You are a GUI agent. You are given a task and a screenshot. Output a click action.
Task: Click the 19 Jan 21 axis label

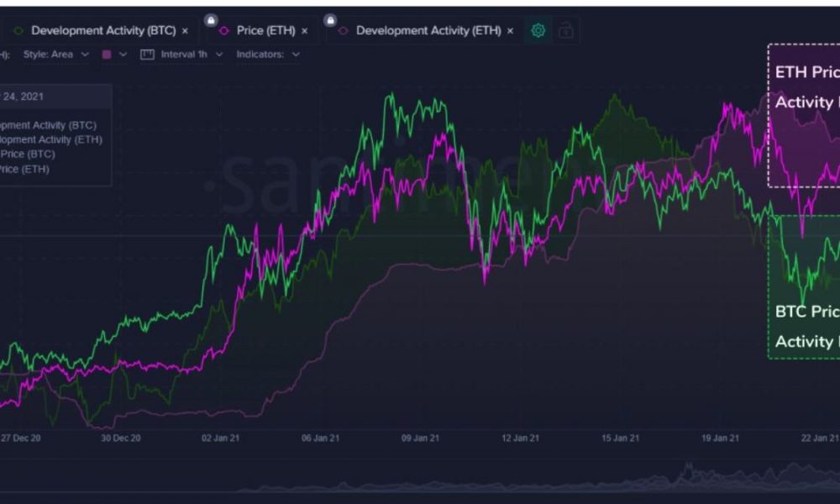720,438
